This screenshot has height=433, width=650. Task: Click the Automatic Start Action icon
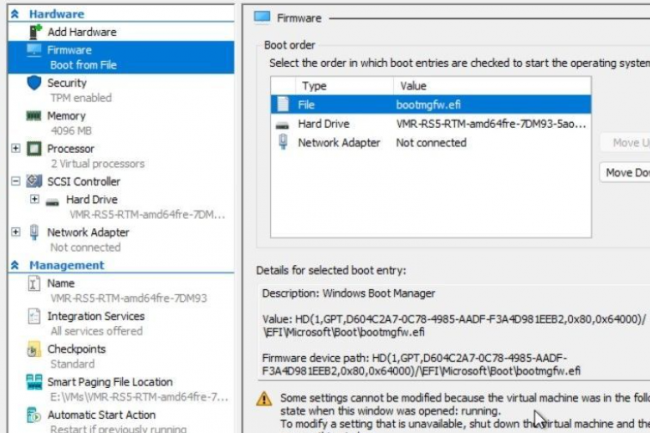point(34,416)
